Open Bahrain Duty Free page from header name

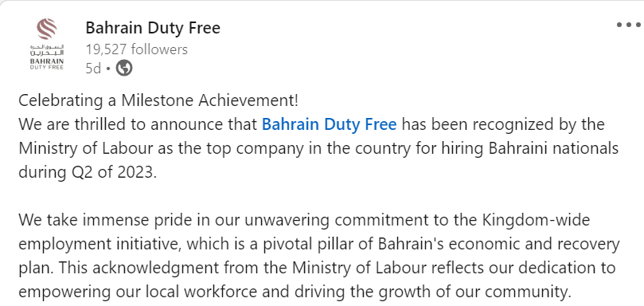153,28
